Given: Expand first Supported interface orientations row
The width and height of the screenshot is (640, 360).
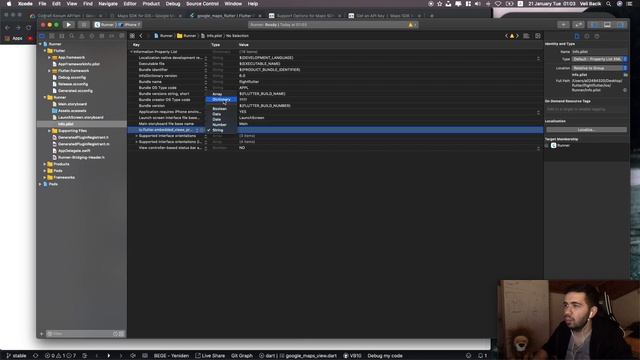Looking at the screenshot, I should pos(137,136).
